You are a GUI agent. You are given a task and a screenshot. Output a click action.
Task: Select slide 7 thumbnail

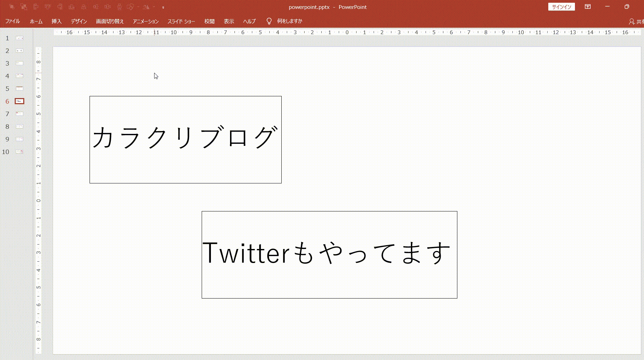click(x=20, y=114)
